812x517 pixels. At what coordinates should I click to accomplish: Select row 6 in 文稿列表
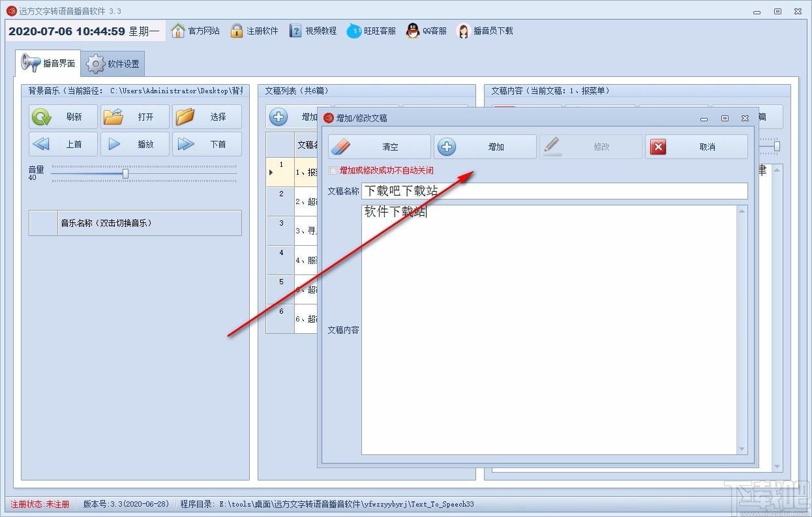click(291, 319)
